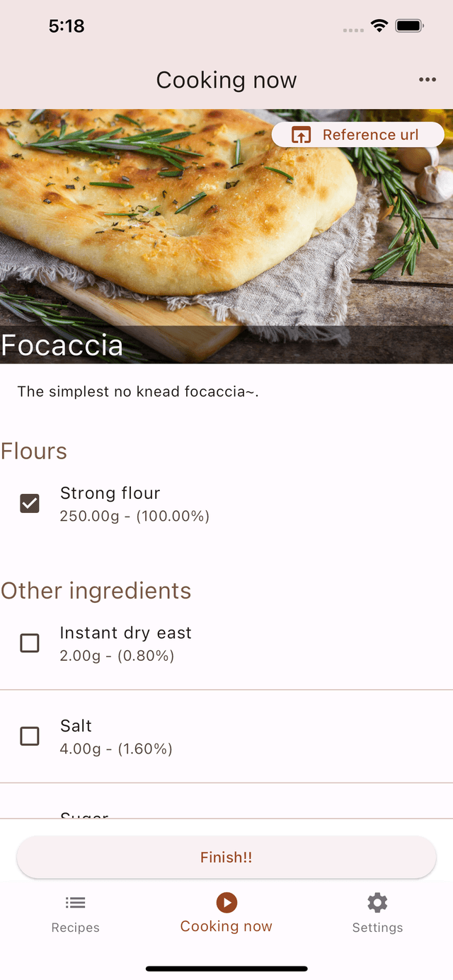Tap the clock showing 5:18
Screen dimensions: 453x980
click(67, 25)
